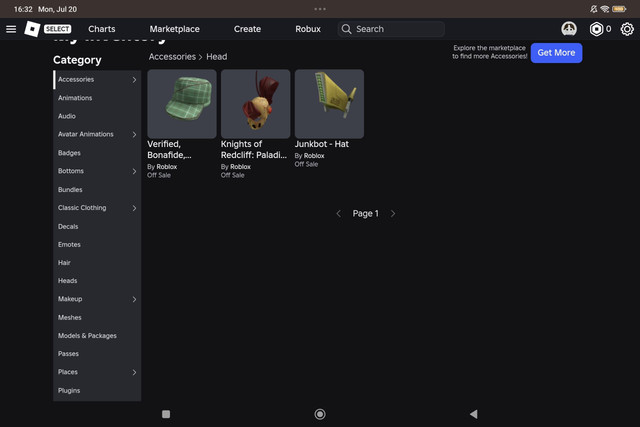Click inside the Search field

[391, 29]
